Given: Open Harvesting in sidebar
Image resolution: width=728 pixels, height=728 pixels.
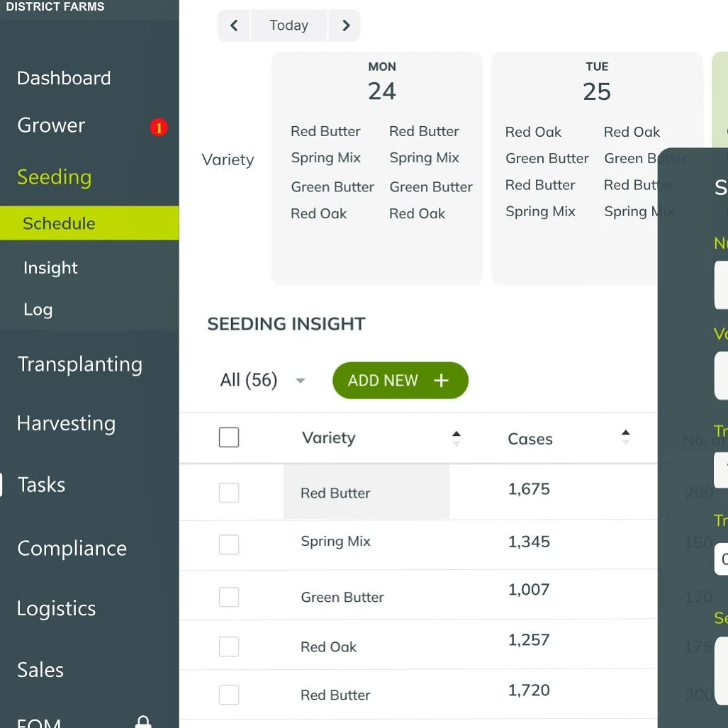Looking at the screenshot, I should click(x=66, y=423).
